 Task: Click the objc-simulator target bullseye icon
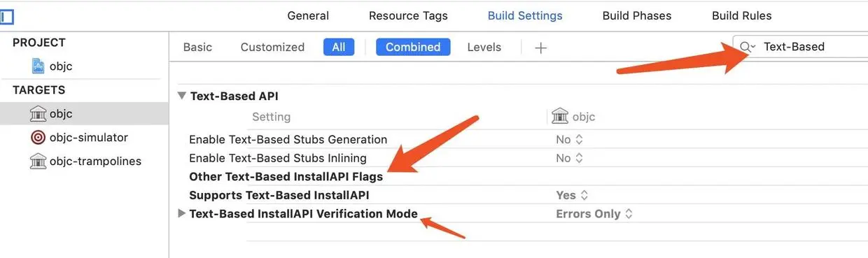click(x=38, y=138)
